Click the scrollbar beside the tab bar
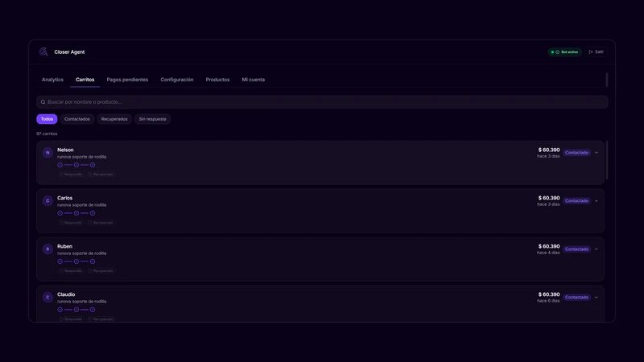Screen dimensions: 644x362 tap(607, 80)
